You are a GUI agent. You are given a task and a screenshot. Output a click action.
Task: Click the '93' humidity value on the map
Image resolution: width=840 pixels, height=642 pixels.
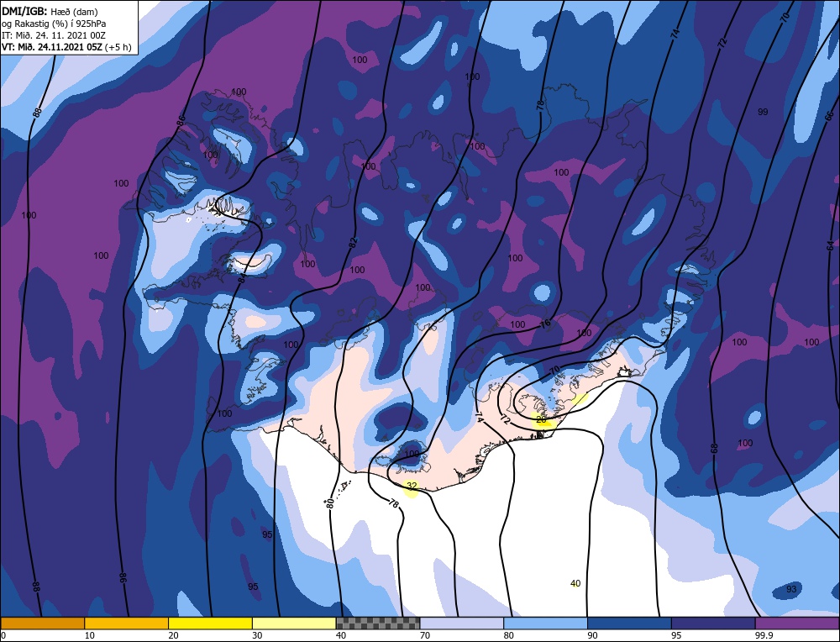tap(791, 589)
